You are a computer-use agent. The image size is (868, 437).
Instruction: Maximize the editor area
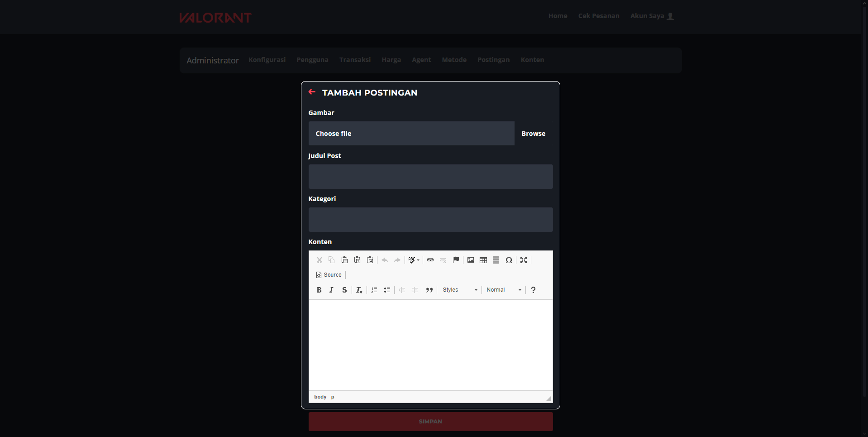pyautogui.click(x=524, y=260)
